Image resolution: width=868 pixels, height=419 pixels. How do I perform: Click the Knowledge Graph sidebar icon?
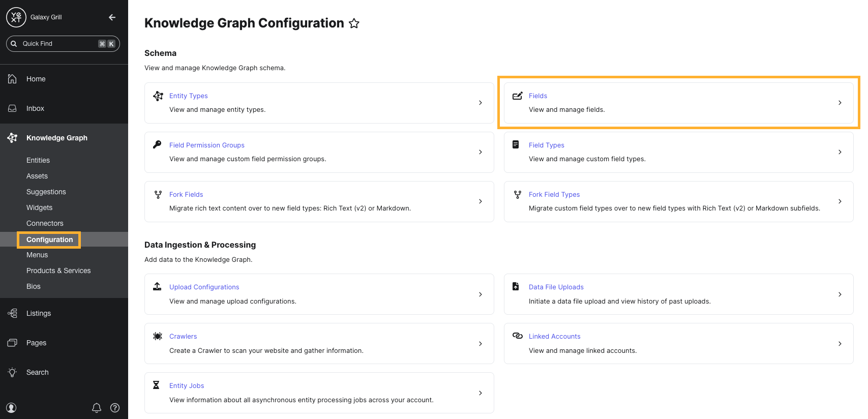(x=12, y=138)
